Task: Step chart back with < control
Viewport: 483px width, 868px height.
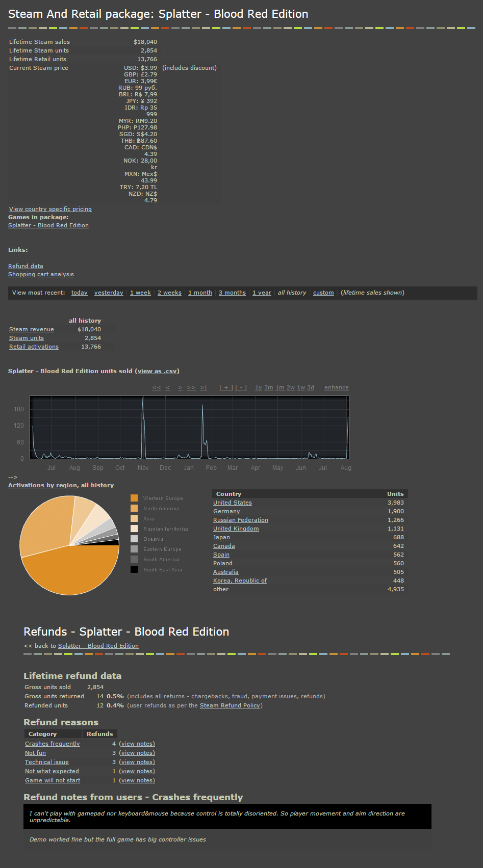Action: [167, 387]
